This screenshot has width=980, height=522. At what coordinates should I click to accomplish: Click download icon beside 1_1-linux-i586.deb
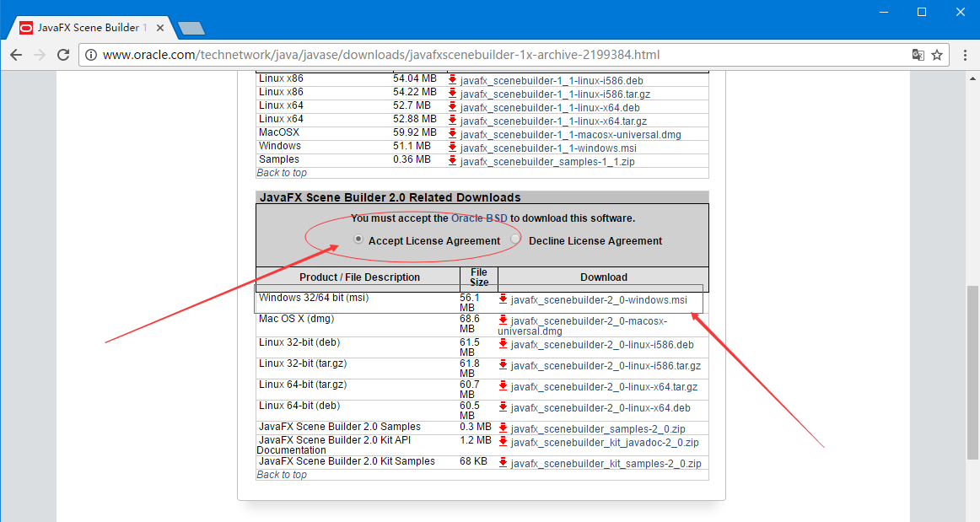click(x=453, y=79)
